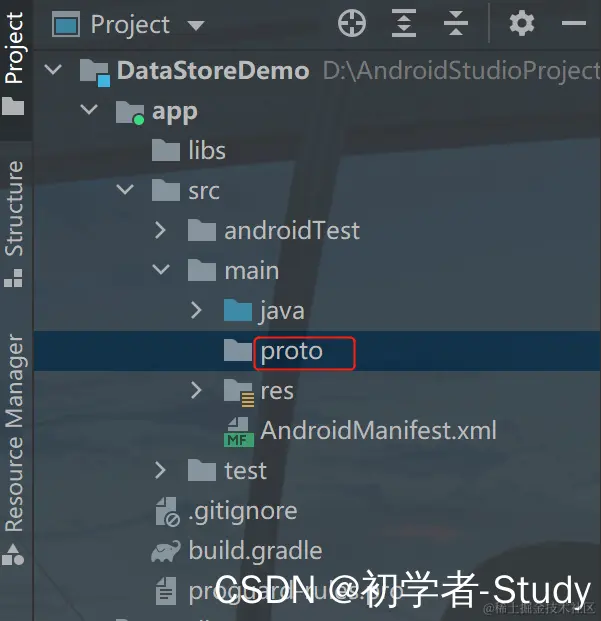
Task: Select the DataStoreDemo project root
Action: pos(213,71)
